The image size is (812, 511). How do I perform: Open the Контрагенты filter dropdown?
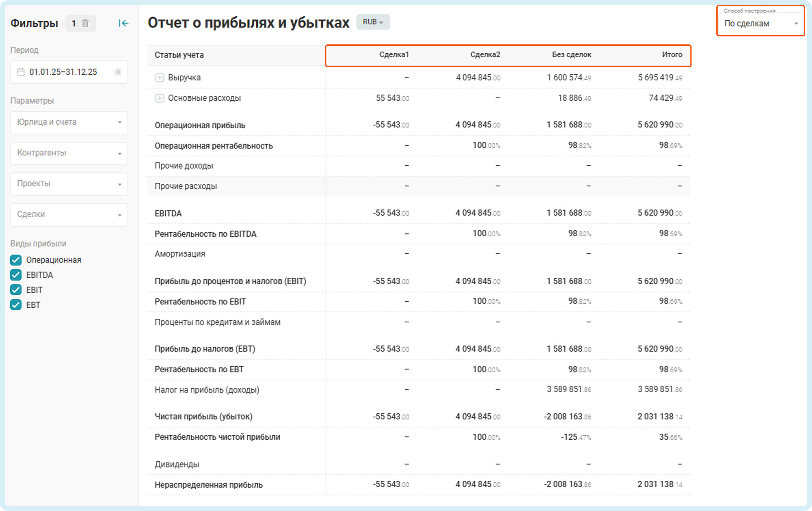pyautogui.click(x=69, y=153)
